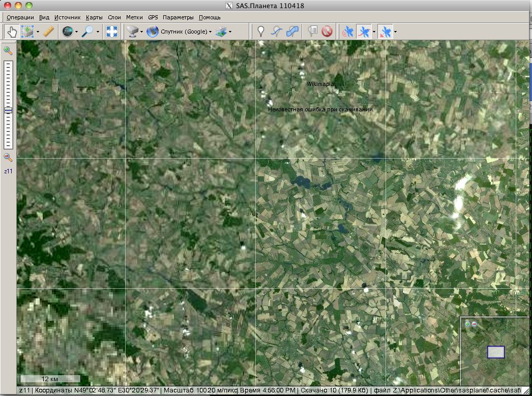
Task: Click the add placemark pin icon
Action: (x=261, y=32)
